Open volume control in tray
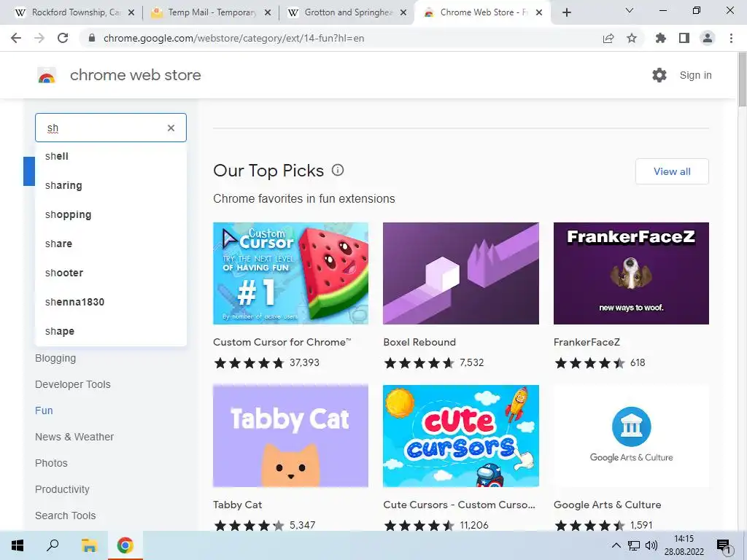Viewport: 747px width, 560px height. [x=651, y=545]
